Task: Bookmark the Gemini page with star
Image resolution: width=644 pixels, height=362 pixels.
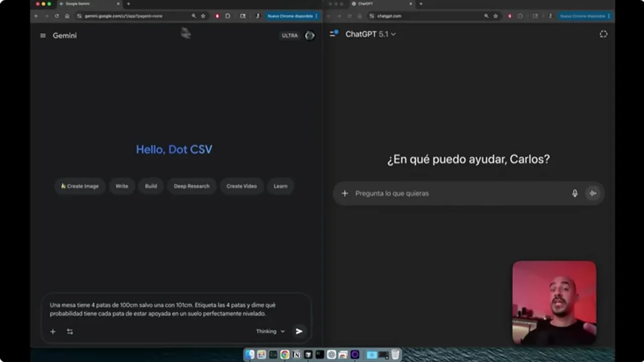Action: tap(203, 16)
